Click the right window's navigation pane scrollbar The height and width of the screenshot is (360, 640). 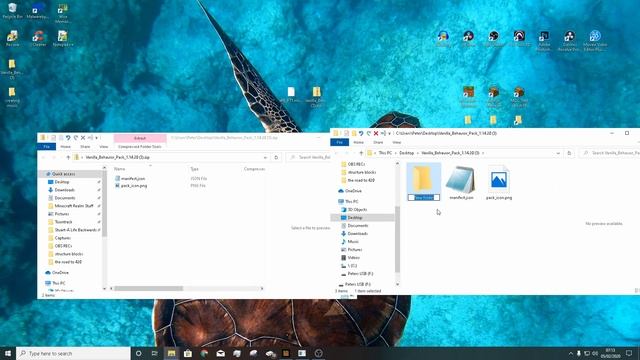[397, 239]
